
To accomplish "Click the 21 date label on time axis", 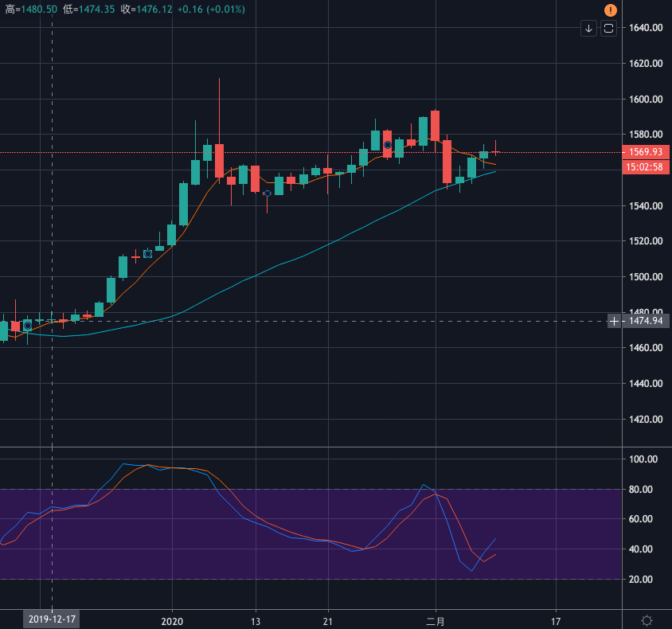I will pyautogui.click(x=328, y=621).
